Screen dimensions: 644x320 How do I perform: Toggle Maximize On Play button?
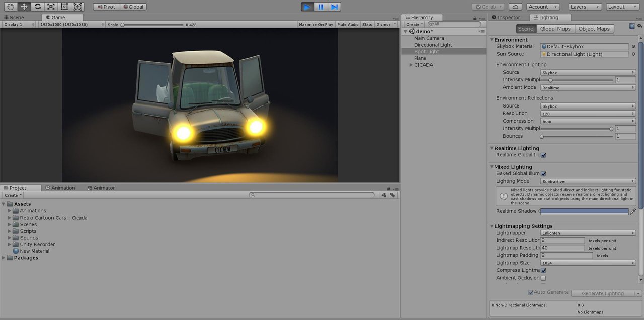(x=315, y=24)
